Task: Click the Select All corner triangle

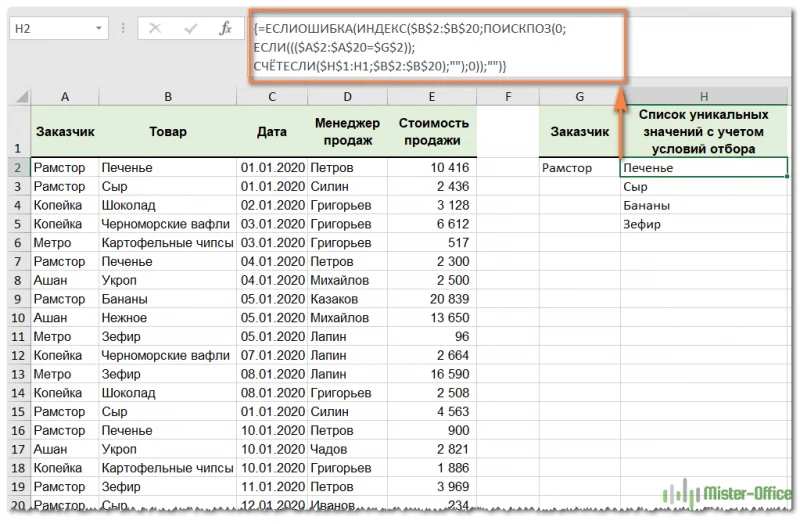Action: [20, 96]
